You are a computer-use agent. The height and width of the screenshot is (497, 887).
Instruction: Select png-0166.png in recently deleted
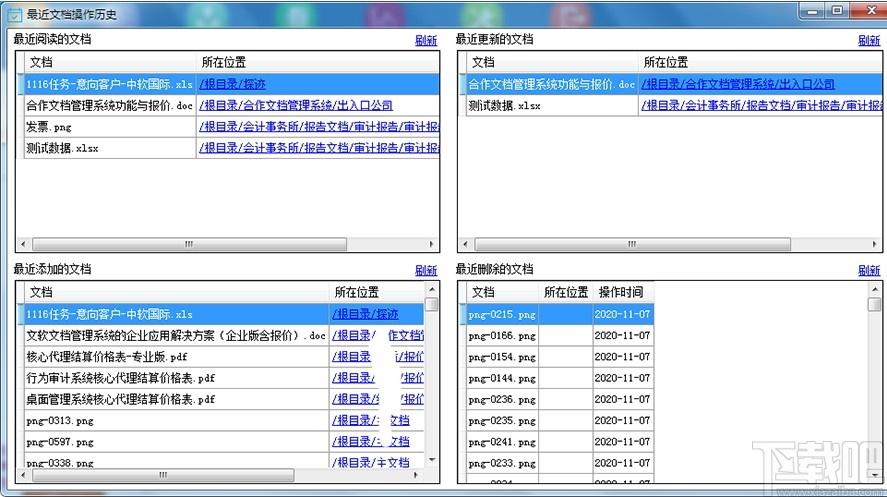pyautogui.click(x=502, y=336)
